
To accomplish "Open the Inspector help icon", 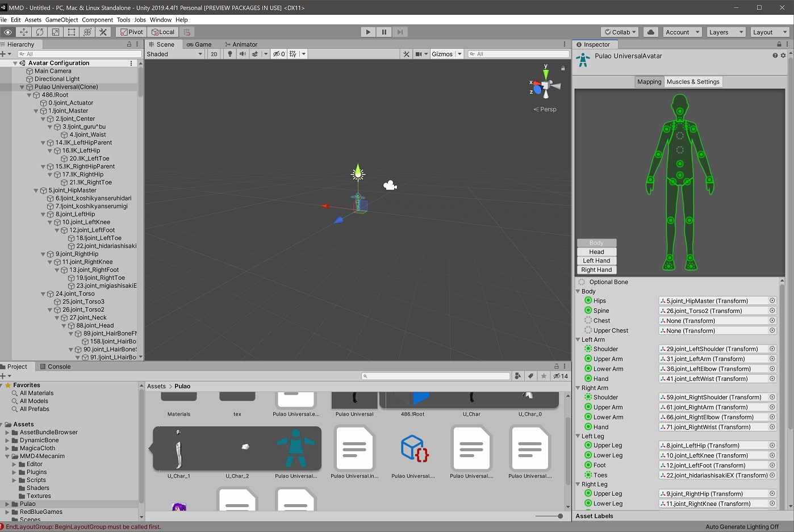I will (775, 56).
